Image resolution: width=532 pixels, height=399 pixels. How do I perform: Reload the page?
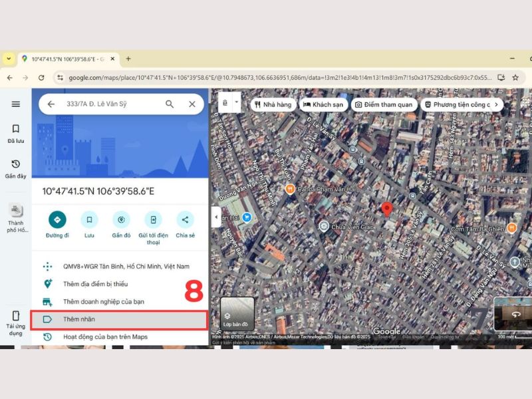pyautogui.click(x=41, y=78)
